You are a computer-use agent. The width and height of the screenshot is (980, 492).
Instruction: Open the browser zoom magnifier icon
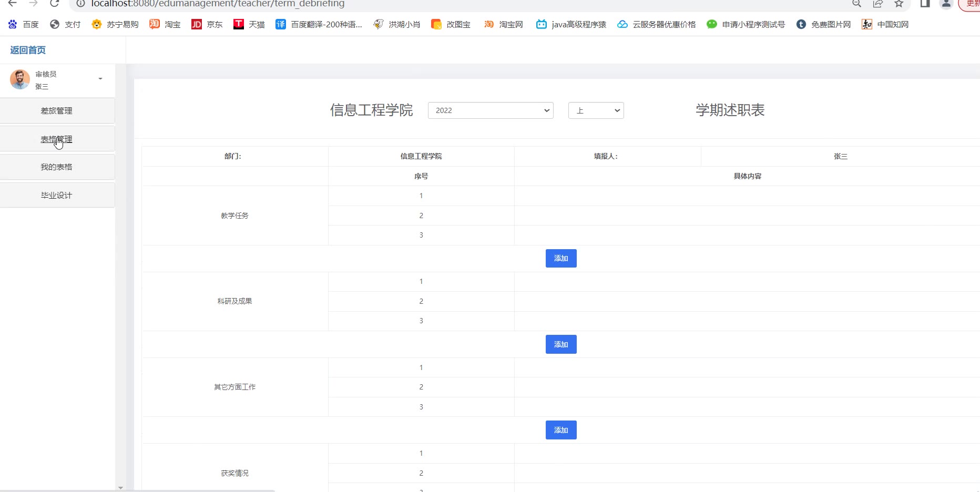pos(856,4)
